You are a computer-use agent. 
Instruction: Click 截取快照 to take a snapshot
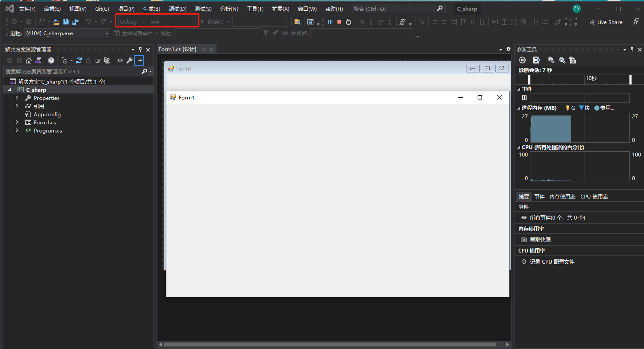(x=540, y=240)
